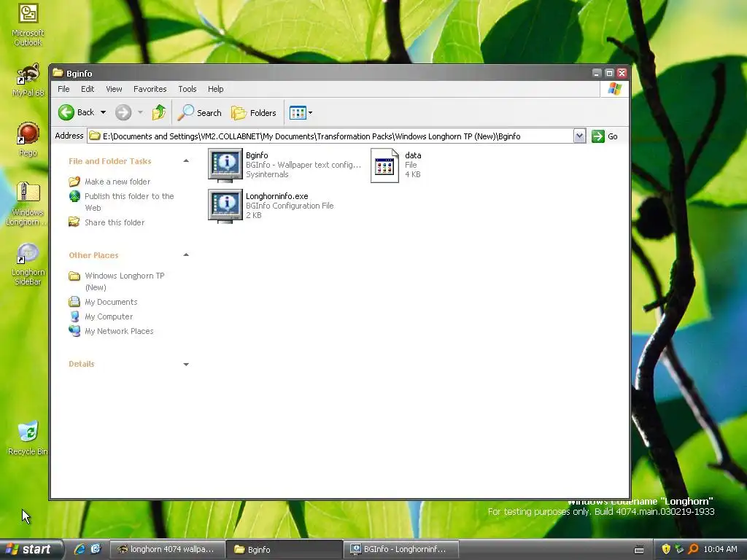The width and height of the screenshot is (747, 560).
Task: Launch Internet Explorer from Quick Launch
Action: click(80, 549)
